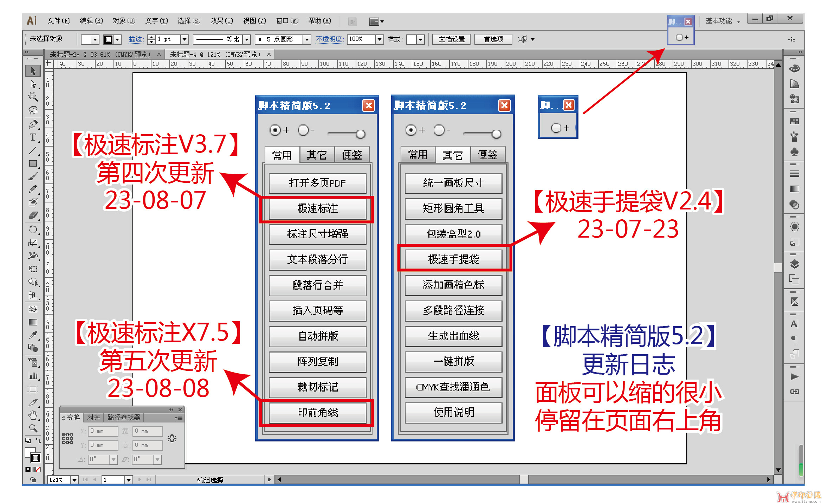Toggle constrain proportions link in Transform panel

pyautogui.click(x=172, y=438)
